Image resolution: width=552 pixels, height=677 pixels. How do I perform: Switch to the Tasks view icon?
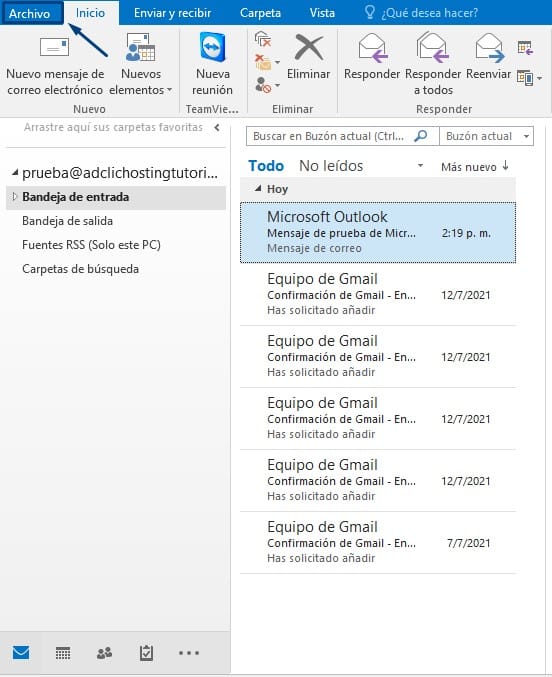pos(146,652)
